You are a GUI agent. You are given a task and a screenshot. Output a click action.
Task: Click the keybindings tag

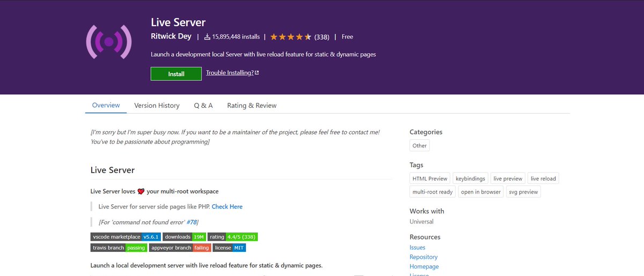(x=470, y=178)
